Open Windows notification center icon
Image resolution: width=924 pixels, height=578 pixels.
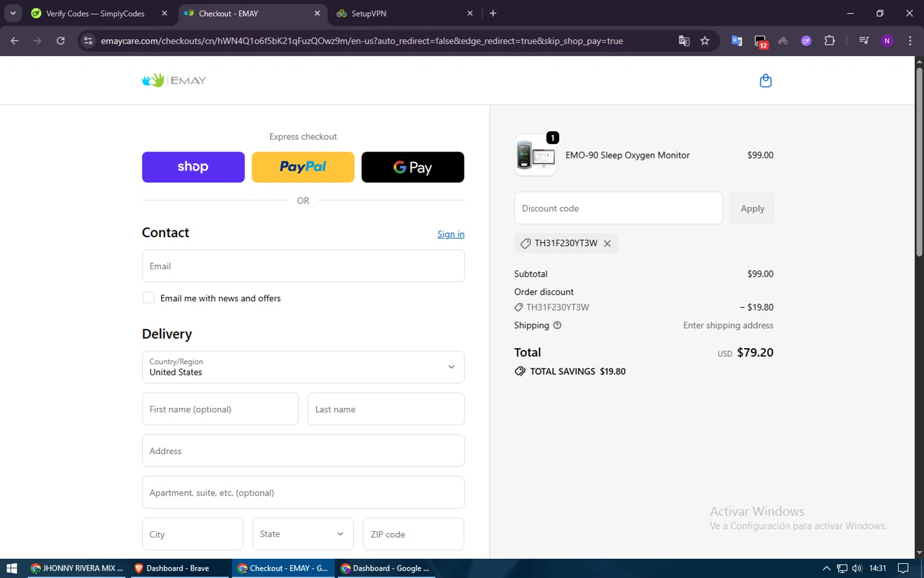pyautogui.click(x=903, y=568)
